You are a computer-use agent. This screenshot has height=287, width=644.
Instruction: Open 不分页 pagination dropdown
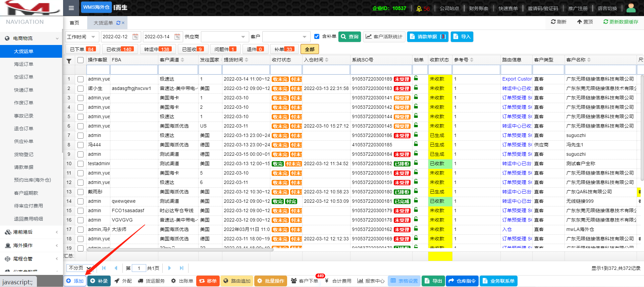tap(80, 268)
